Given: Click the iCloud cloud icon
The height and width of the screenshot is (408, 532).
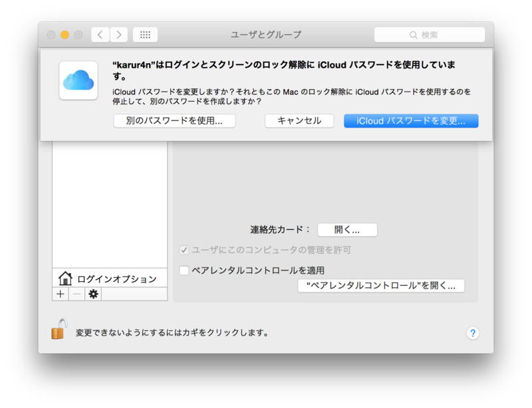Looking at the screenshot, I should pyautogui.click(x=78, y=80).
